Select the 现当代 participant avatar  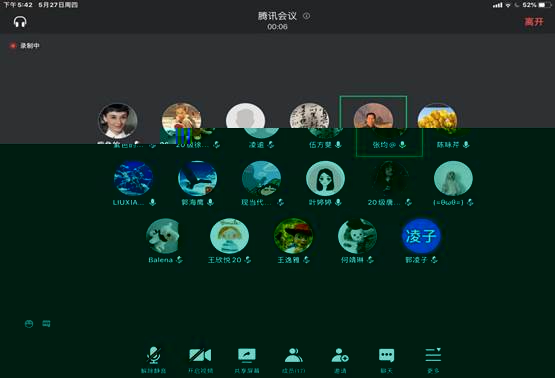click(261, 178)
